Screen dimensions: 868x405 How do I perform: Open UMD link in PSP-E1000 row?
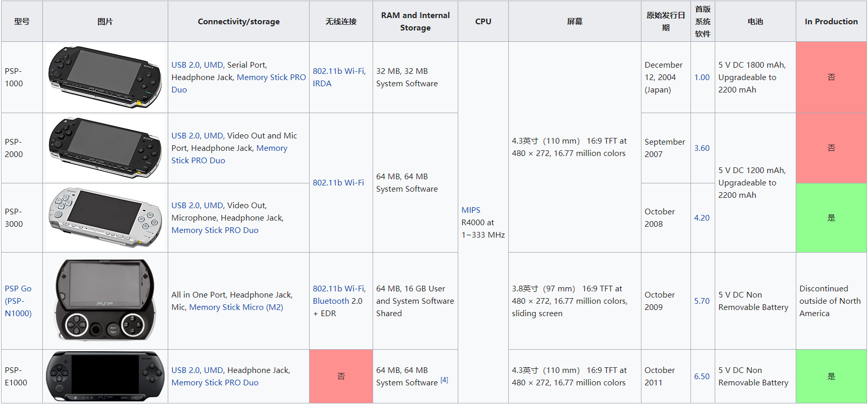213,370
